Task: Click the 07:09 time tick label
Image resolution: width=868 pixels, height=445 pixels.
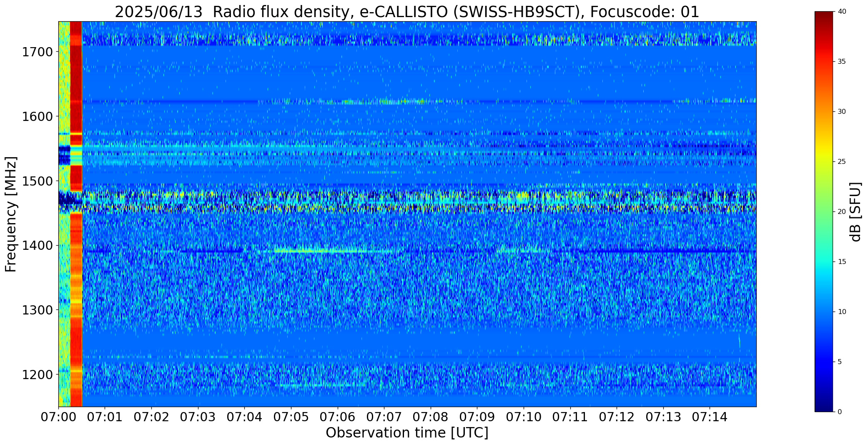Action: click(477, 417)
